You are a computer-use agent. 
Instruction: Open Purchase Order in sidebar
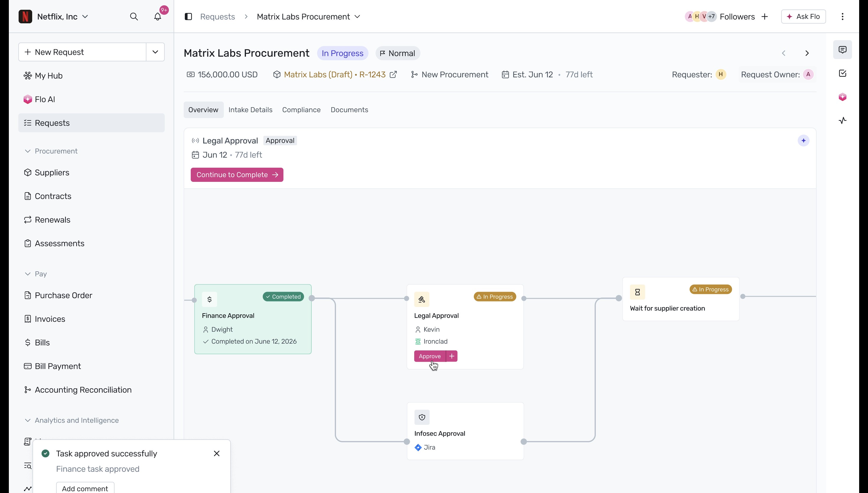pyautogui.click(x=92, y=295)
